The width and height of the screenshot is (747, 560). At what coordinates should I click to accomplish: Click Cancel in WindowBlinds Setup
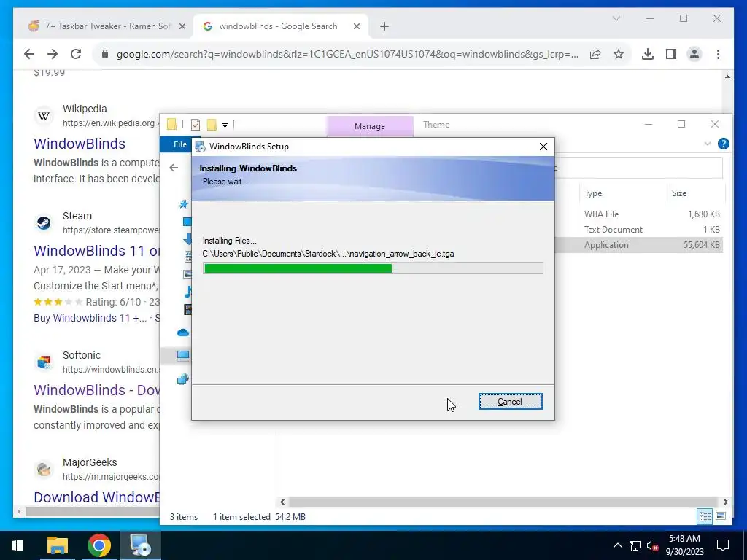[510, 402]
